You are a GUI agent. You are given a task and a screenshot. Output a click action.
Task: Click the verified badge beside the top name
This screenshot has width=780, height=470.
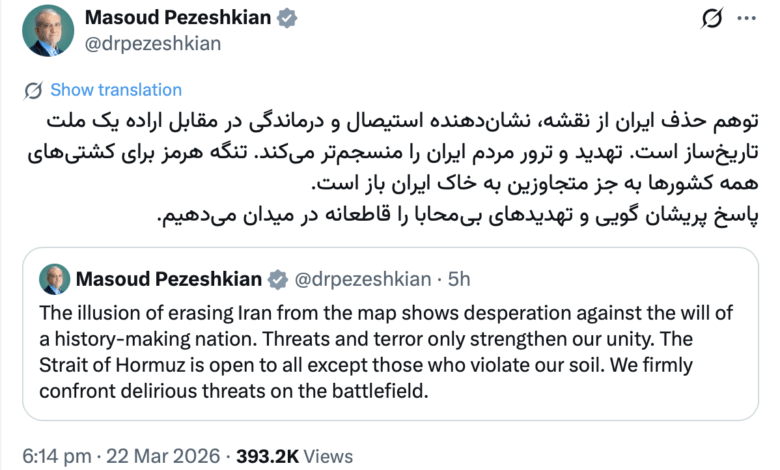click(285, 18)
